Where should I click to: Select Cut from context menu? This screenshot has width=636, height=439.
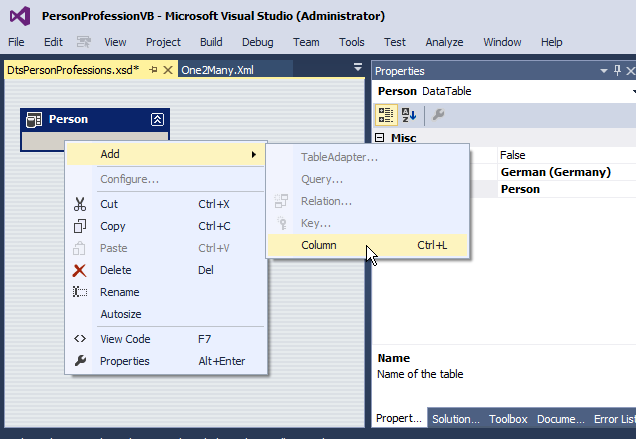point(165,204)
